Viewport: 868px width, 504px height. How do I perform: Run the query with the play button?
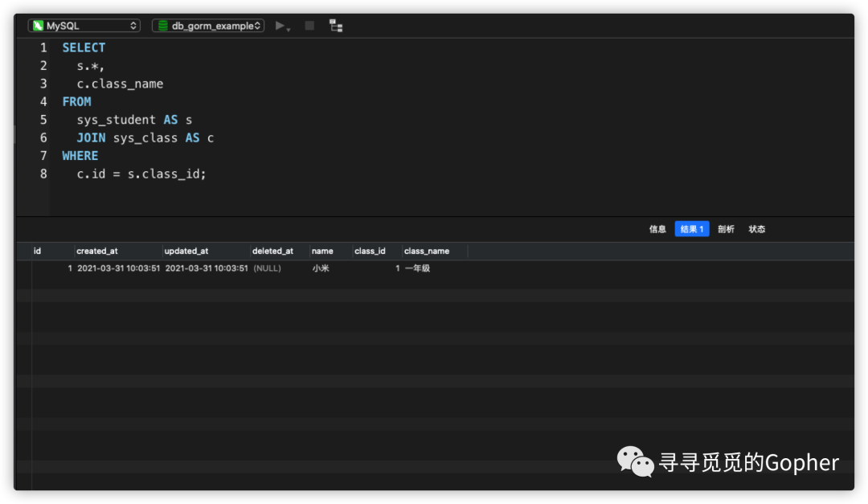point(280,26)
